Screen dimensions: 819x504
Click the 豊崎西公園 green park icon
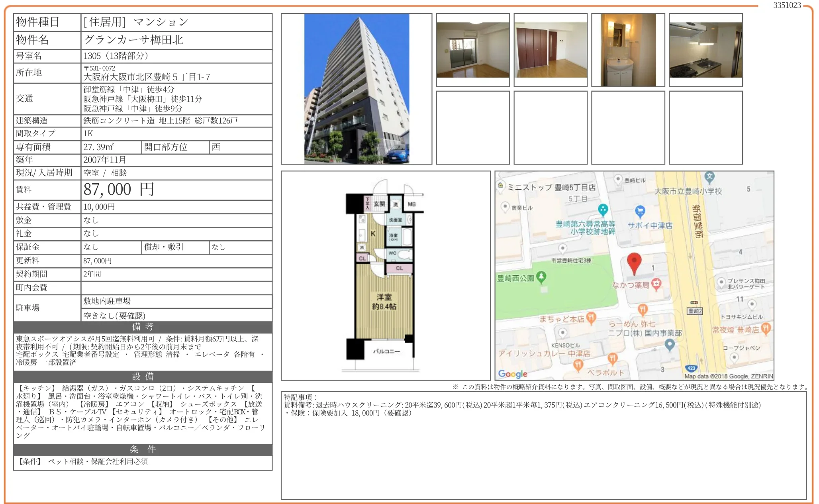[x=541, y=276]
